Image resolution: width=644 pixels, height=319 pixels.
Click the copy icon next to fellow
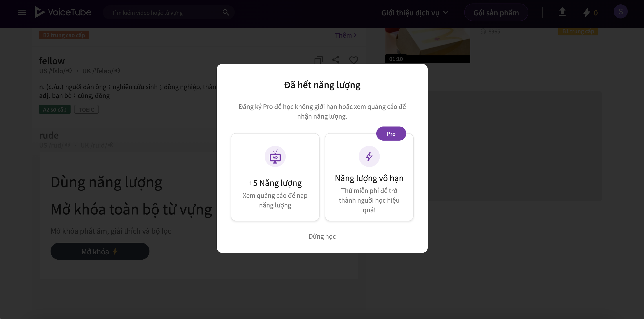[x=318, y=60]
